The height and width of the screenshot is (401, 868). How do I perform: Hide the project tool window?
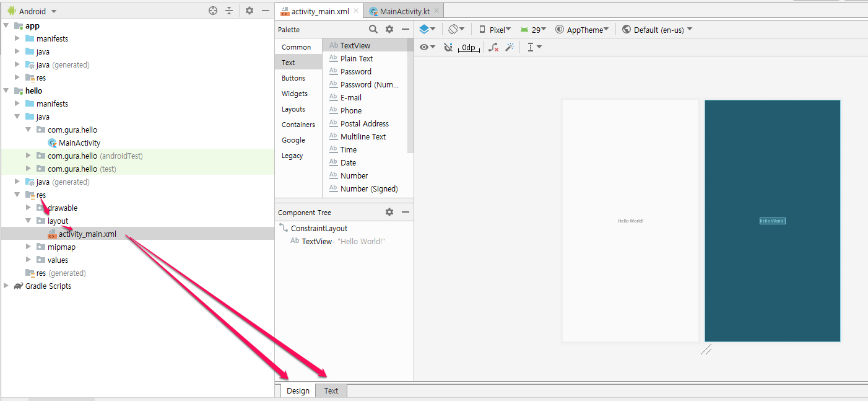pos(266,11)
